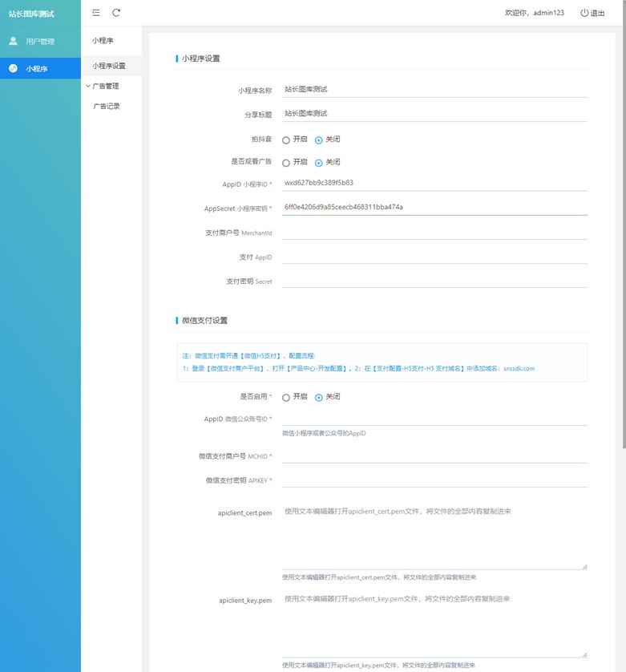Collapse the 广告管理 submenu chevron
626x672 pixels.
click(88, 86)
